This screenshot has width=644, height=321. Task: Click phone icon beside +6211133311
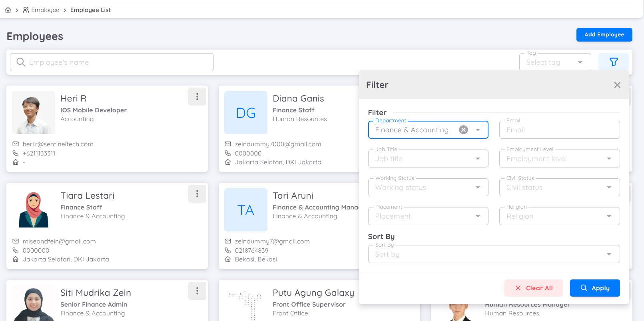click(x=16, y=153)
